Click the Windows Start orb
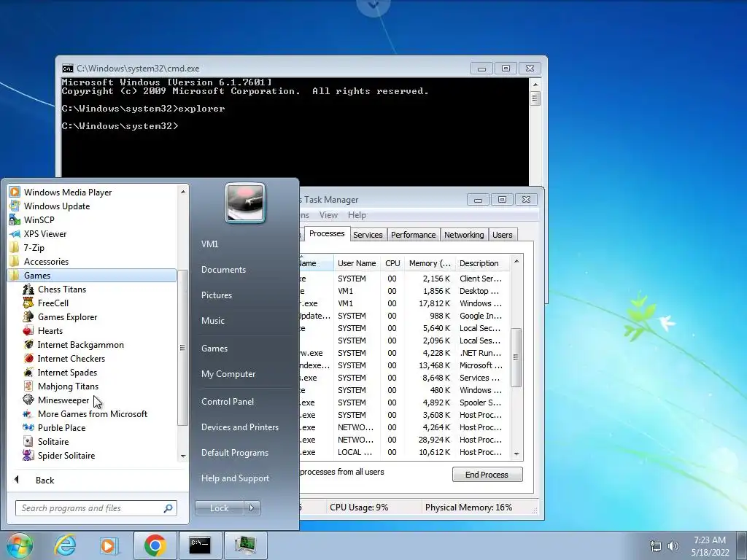 (x=20, y=545)
